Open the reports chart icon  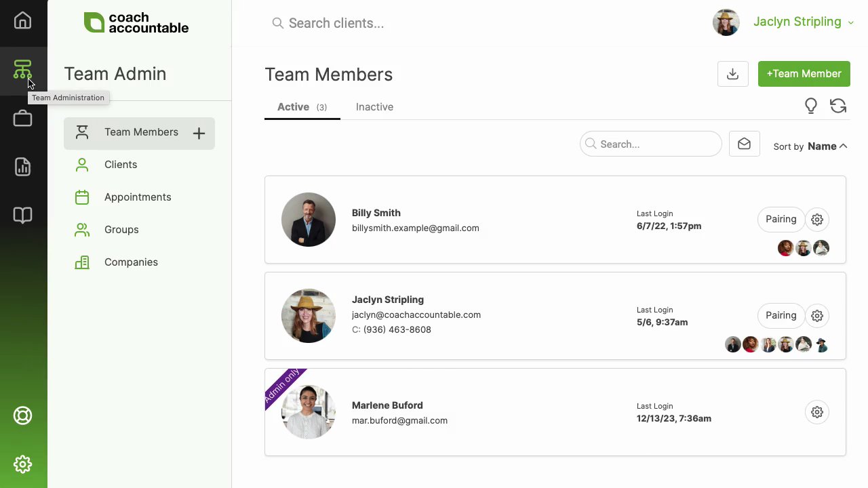click(x=22, y=167)
